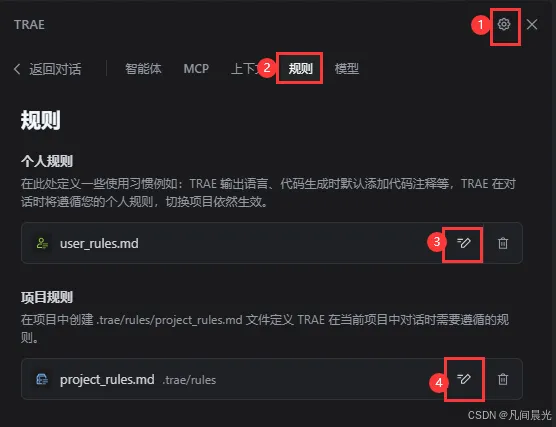Click the TRAE panel title
556x427 pixels.
[x=29, y=25]
